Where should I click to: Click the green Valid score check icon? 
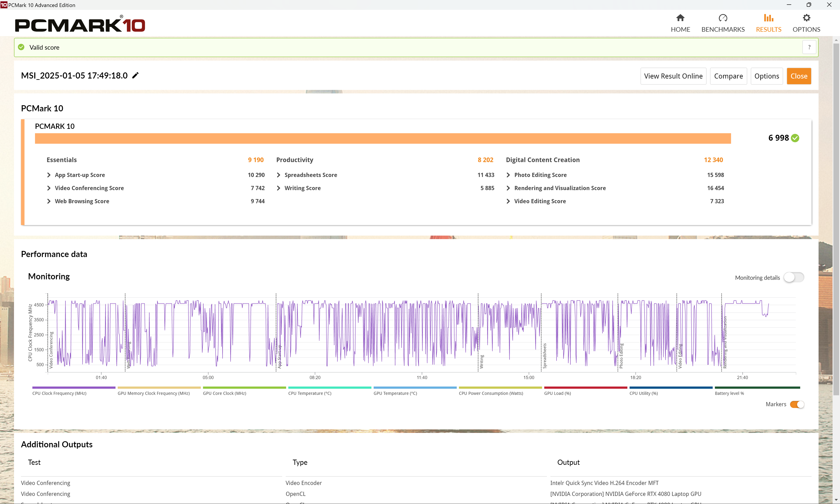(x=21, y=47)
